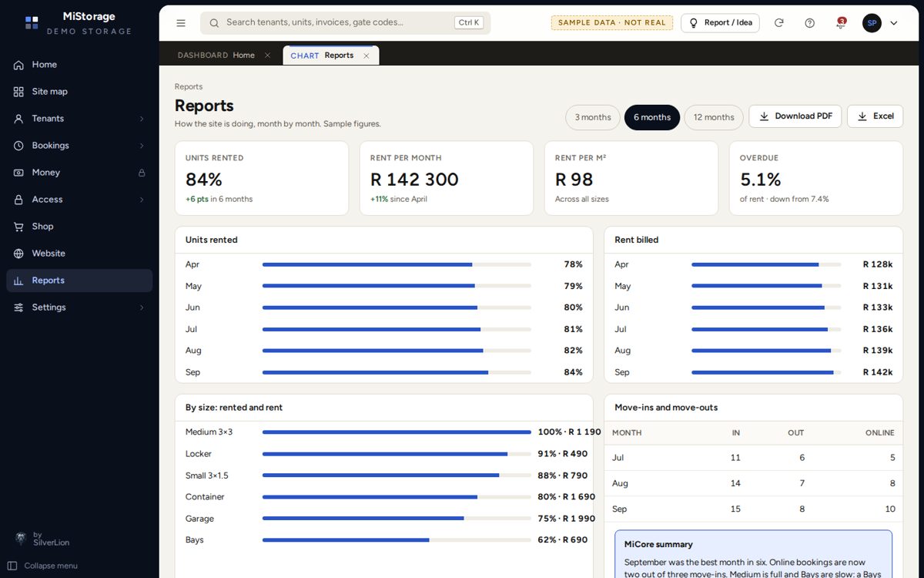Click the Medium 3×3 row label
The image size is (924, 578).
pos(209,432)
